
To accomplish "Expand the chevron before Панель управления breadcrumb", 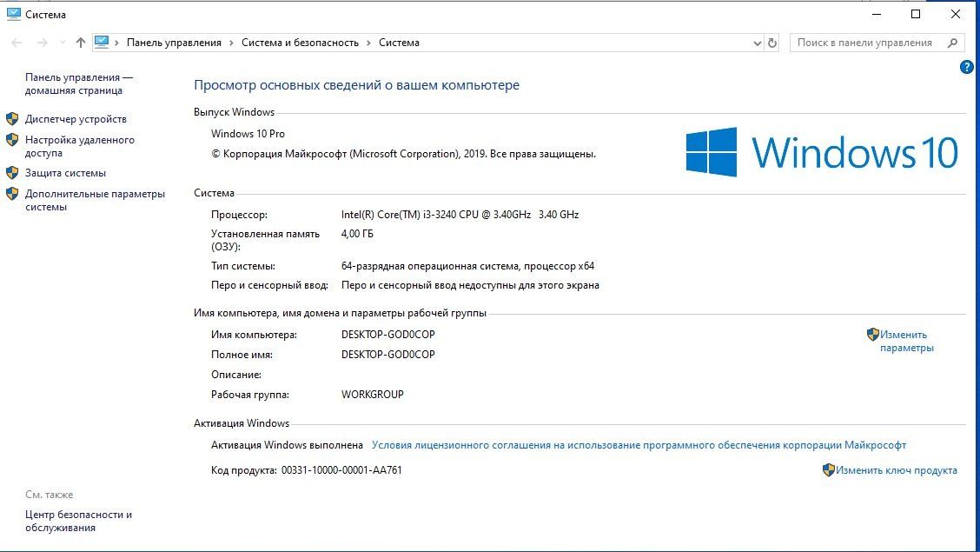I will coord(117,43).
